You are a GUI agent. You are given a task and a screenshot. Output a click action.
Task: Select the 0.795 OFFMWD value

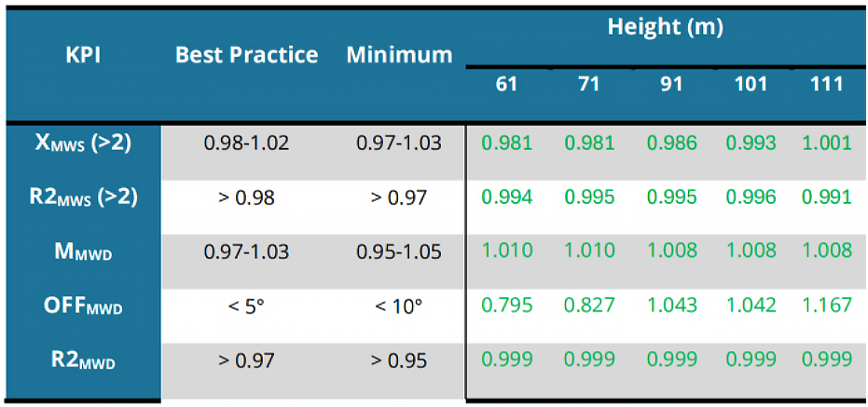506,305
